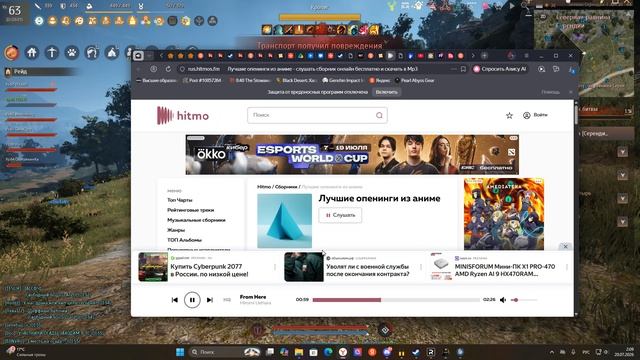Click the blue pyramid album cover
Image resolution: width=640 pixels, height=360 pixels.
point(284,221)
